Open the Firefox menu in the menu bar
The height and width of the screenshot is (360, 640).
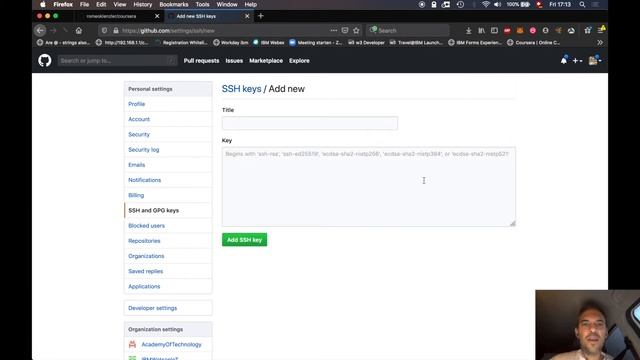[x=63, y=4]
